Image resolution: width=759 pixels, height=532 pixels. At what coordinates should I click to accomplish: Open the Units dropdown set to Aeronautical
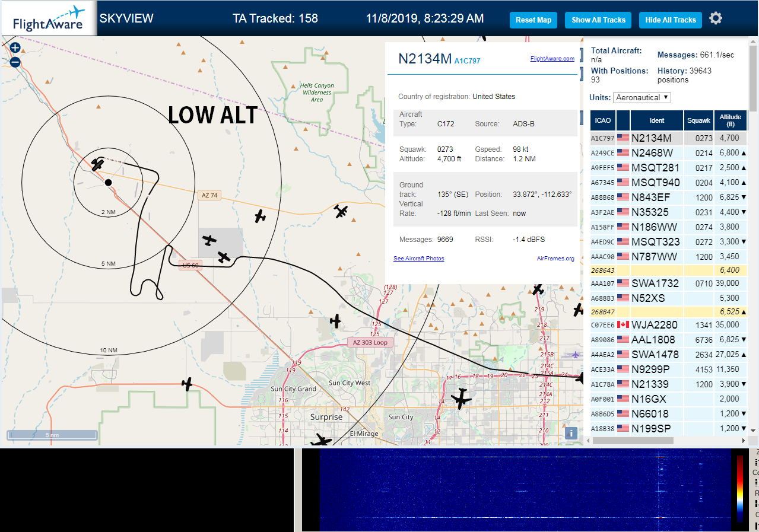click(x=642, y=97)
